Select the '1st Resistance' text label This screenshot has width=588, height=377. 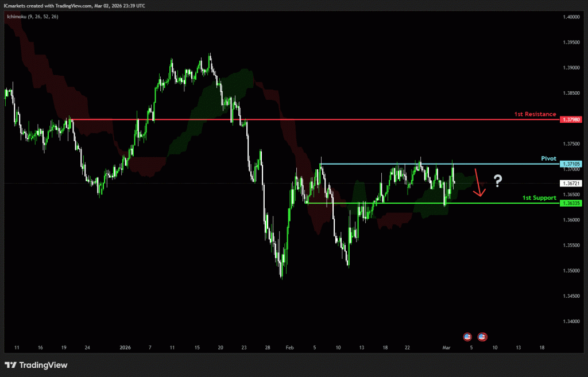tap(535, 114)
